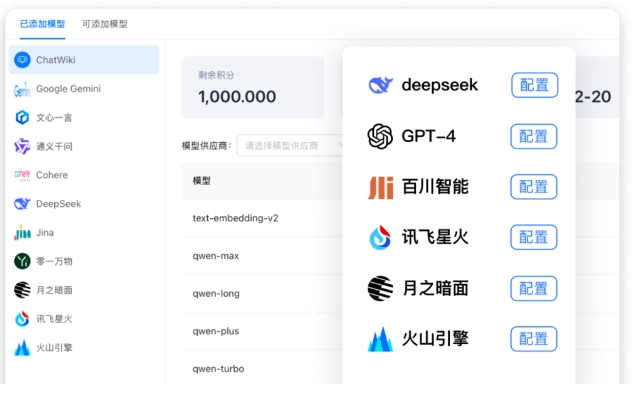Select DeepSeek in the left sidebar list
Viewport: 637px width, 405px height.
(58, 204)
